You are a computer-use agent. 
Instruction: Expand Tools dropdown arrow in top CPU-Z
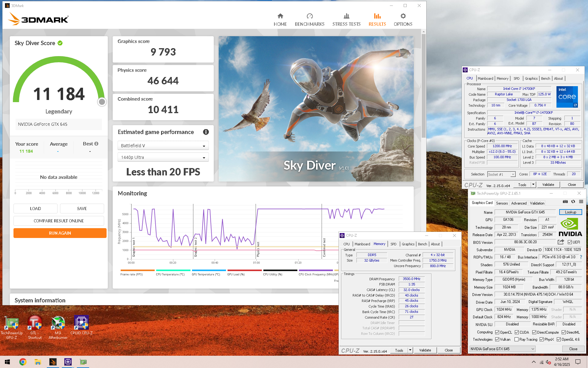pos(533,185)
